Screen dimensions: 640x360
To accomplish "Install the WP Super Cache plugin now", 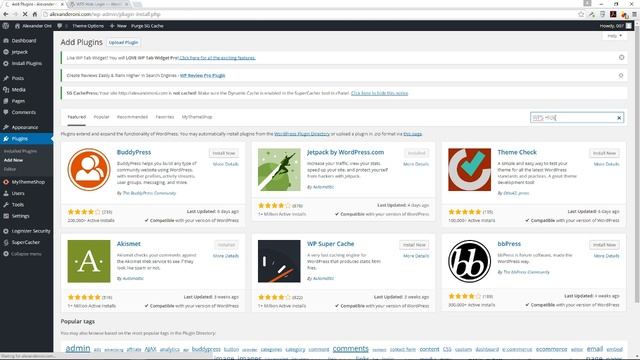I will click(414, 245).
